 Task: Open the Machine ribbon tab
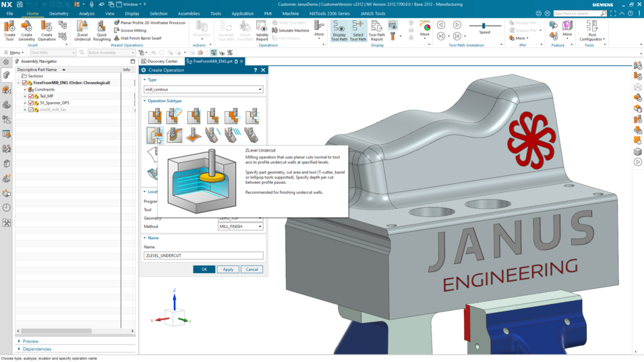pyautogui.click(x=291, y=13)
